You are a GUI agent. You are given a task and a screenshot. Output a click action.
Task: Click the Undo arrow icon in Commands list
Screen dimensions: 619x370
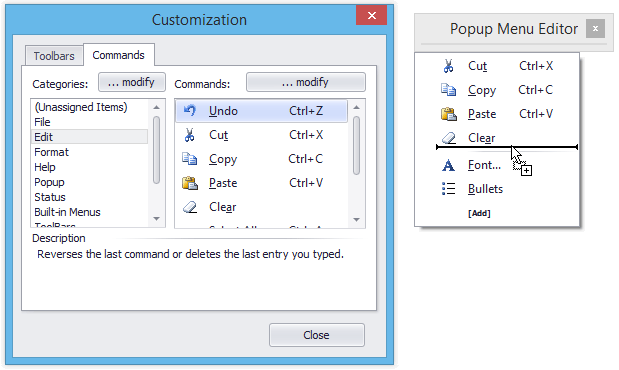click(190, 111)
